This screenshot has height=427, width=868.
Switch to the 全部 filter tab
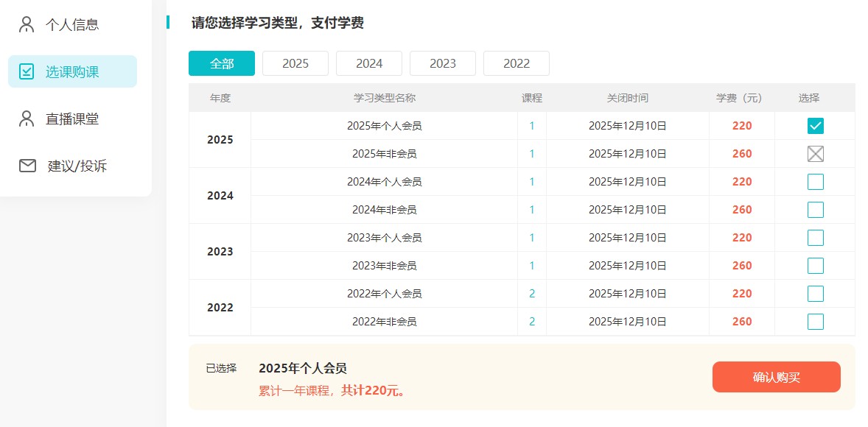(x=222, y=63)
